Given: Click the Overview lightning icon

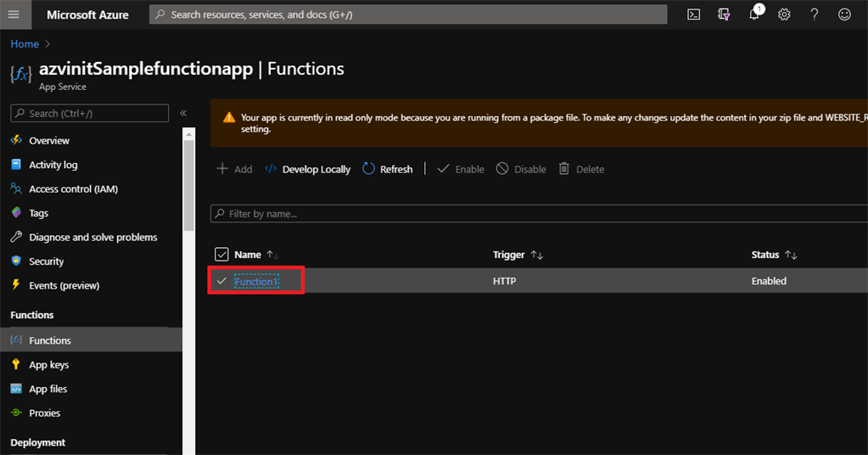Looking at the screenshot, I should click(16, 140).
